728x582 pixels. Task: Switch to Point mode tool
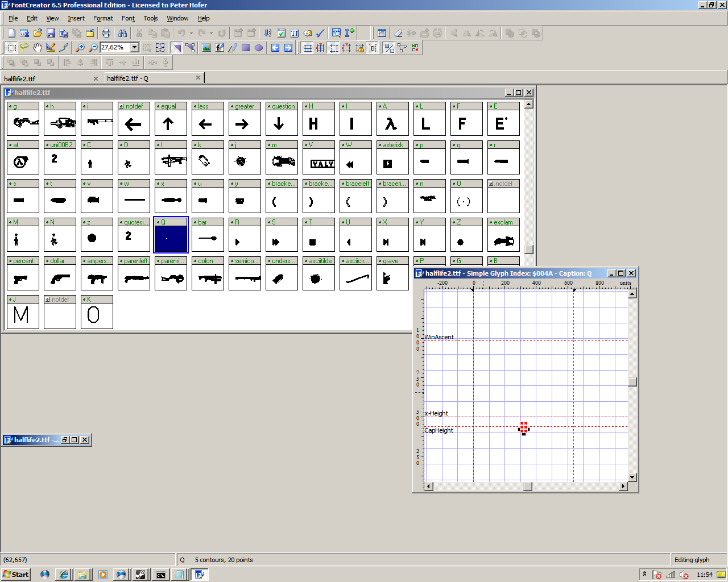pos(190,48)
